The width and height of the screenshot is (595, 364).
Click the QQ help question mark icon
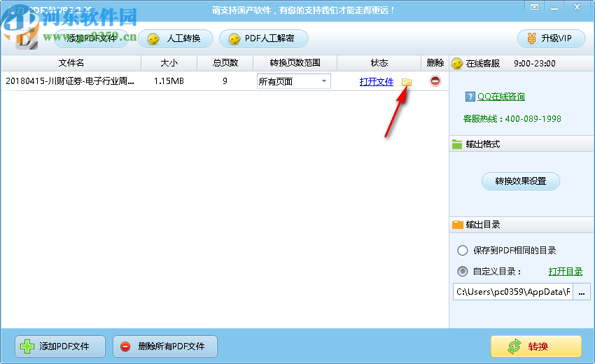(470, 97)
